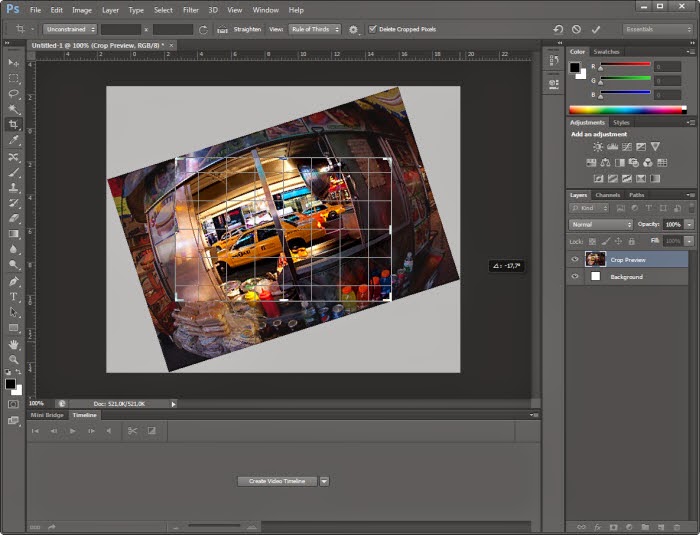Screen dimensions: 700x535
Task: Switch to the Swatches tab
Action: pyautogui.click(x=606, y=52)
